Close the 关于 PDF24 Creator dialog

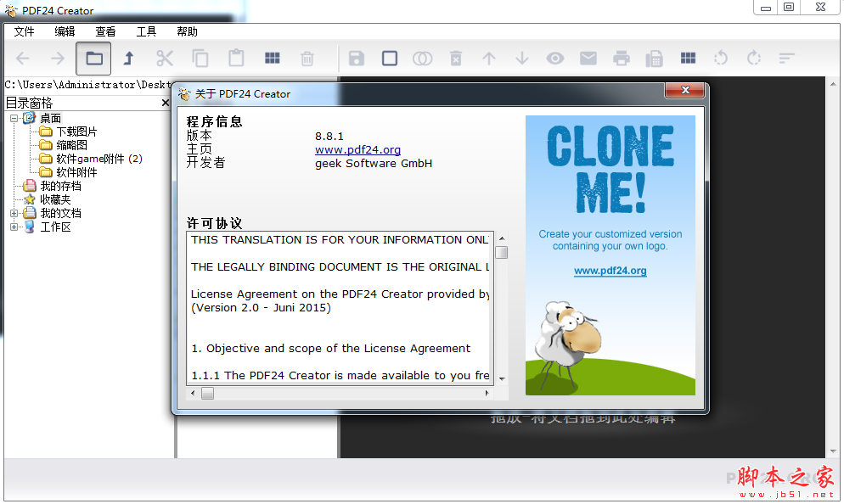pyautogui.click(x=684, y=90)
